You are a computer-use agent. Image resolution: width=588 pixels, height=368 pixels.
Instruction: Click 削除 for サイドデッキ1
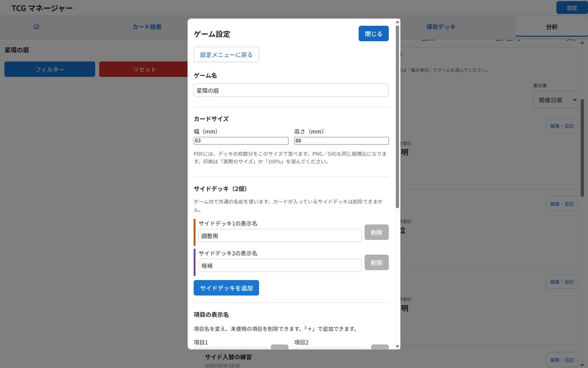click(x=377, y=232)
